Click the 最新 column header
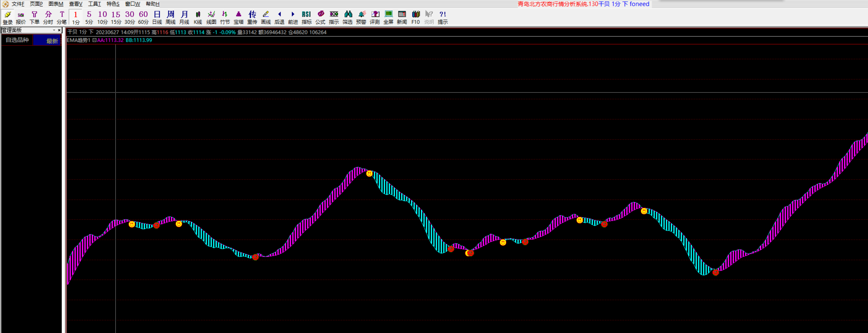The height and width of the screenshot is (333, 868). 52,41
